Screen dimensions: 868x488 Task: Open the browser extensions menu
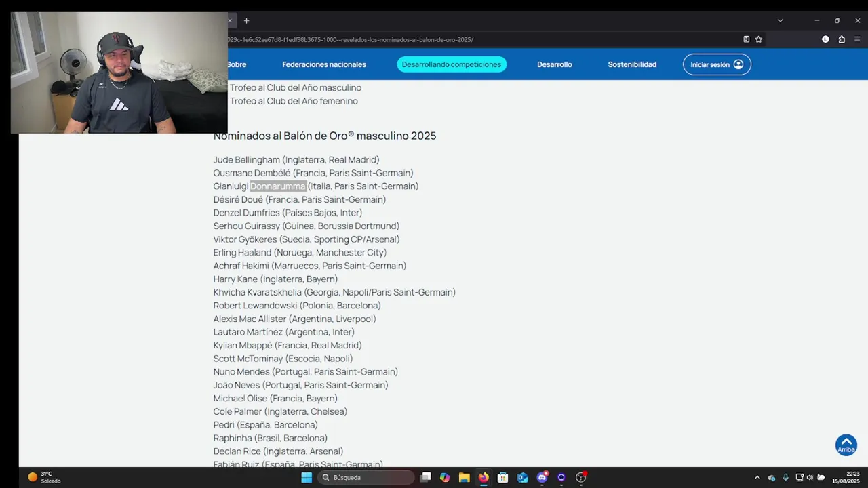(x=842, y=39)
